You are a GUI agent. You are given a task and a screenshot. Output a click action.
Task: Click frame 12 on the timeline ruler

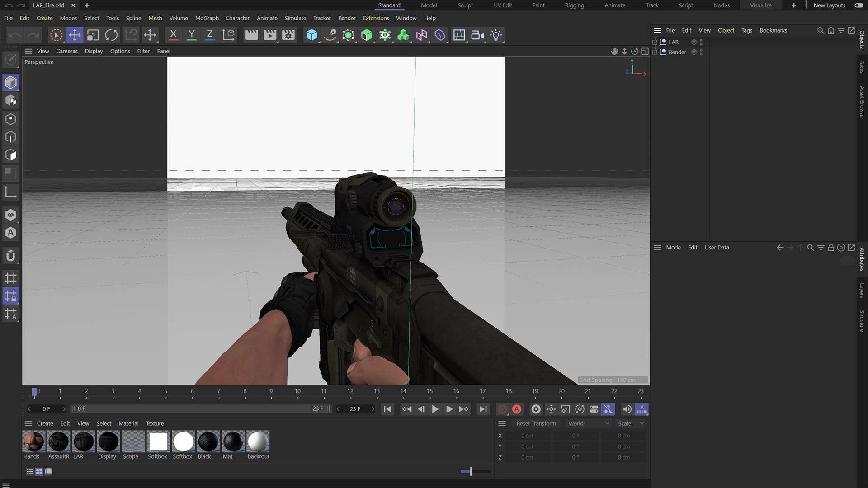click(x=350, y=391)
